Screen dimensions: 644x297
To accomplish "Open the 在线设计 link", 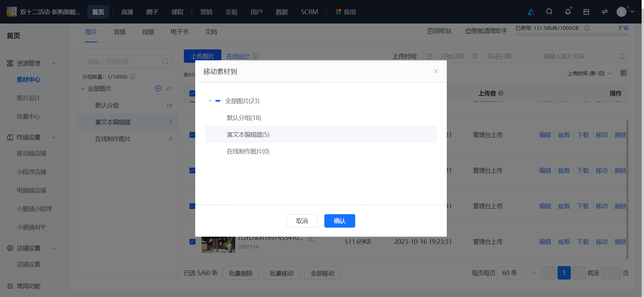I will (x=238, y=56).
